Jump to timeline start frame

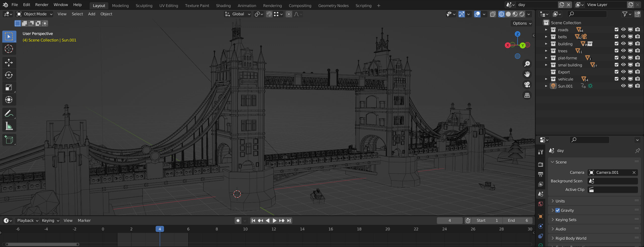[253, 221]
